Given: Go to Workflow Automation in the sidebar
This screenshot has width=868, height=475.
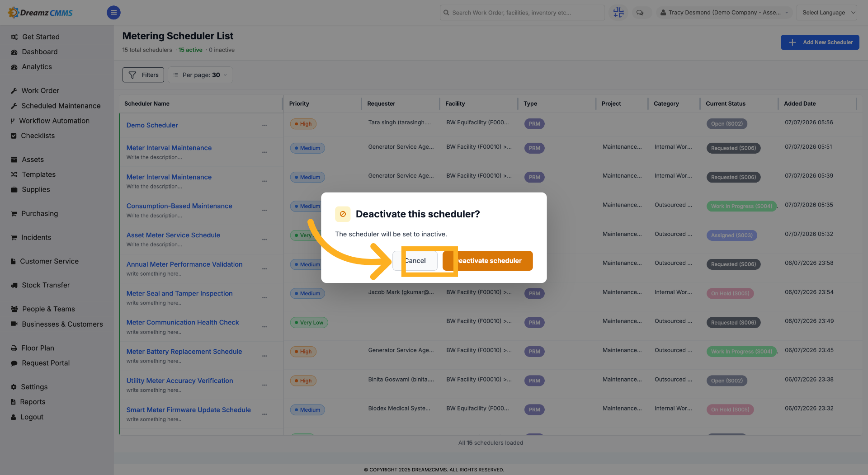Looking at the screenshot, I should 54,121.
